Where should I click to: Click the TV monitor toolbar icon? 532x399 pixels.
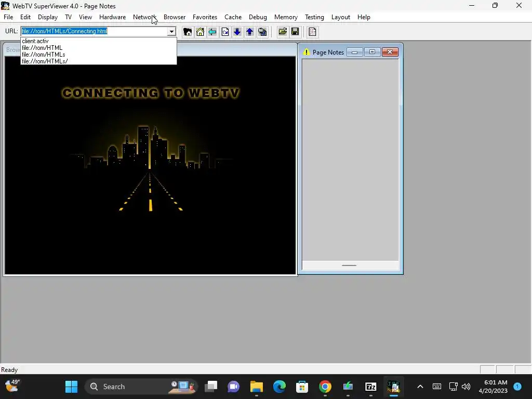click(x=262, y=32)
